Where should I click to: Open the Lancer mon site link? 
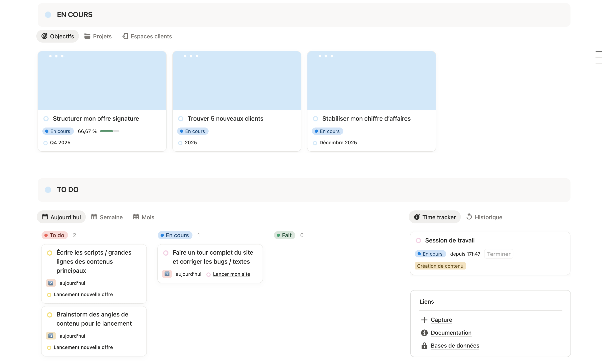(231, 274)
